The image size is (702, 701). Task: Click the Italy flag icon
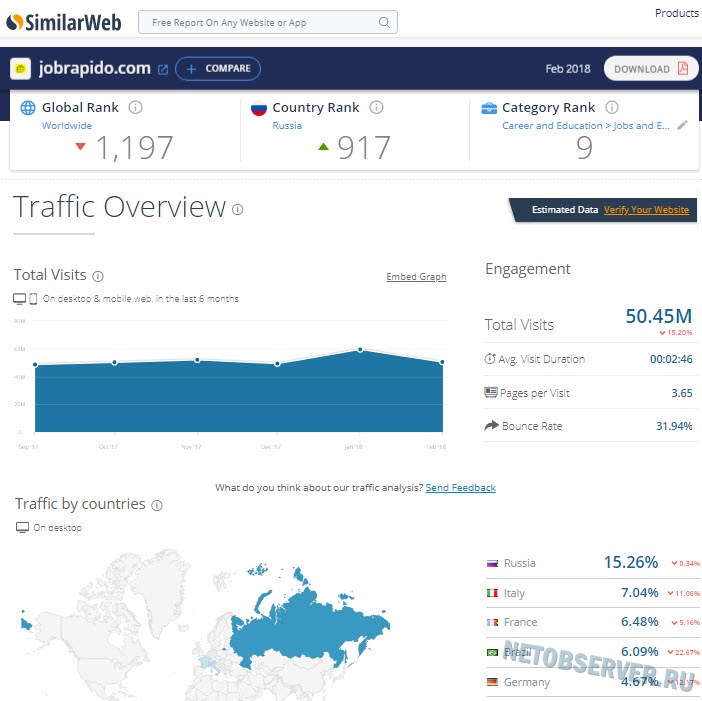(492, 593)
